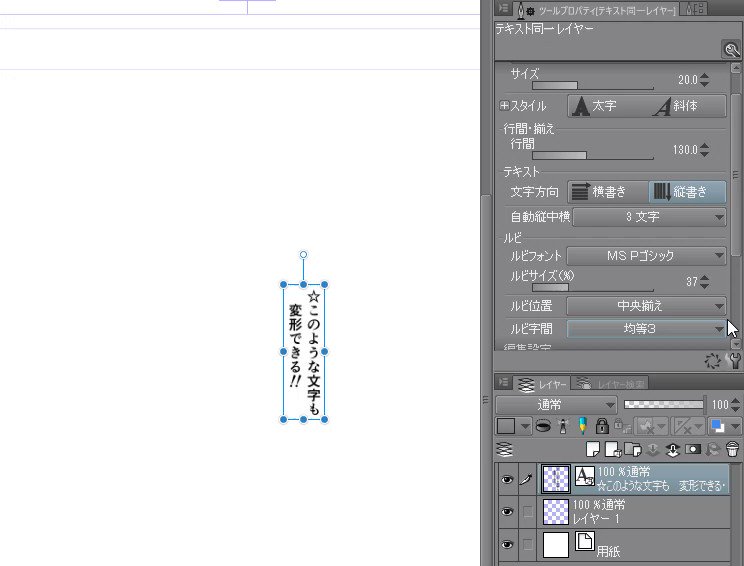This screenshot has width=744, height=566.
Task: Create a new layer folder
Action: point(632,449)
